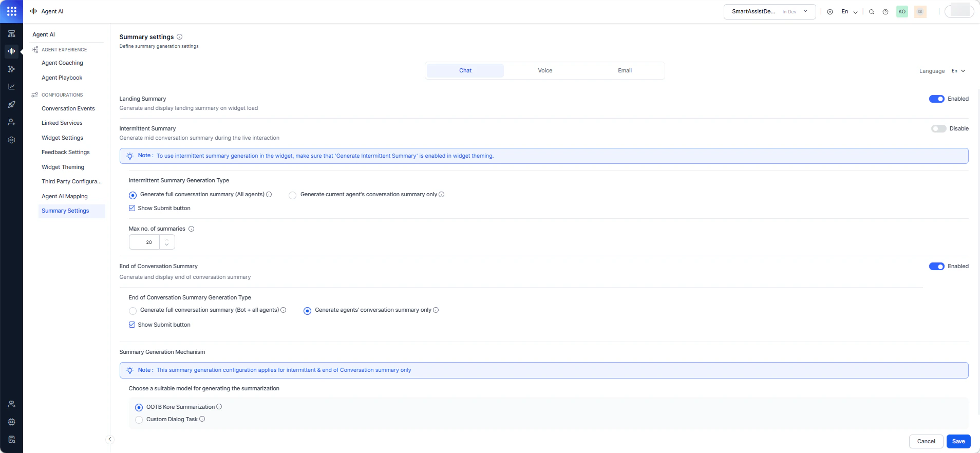980x453 pixels.
Task: Click the Cancel button
Action: [x=926, y=442]
